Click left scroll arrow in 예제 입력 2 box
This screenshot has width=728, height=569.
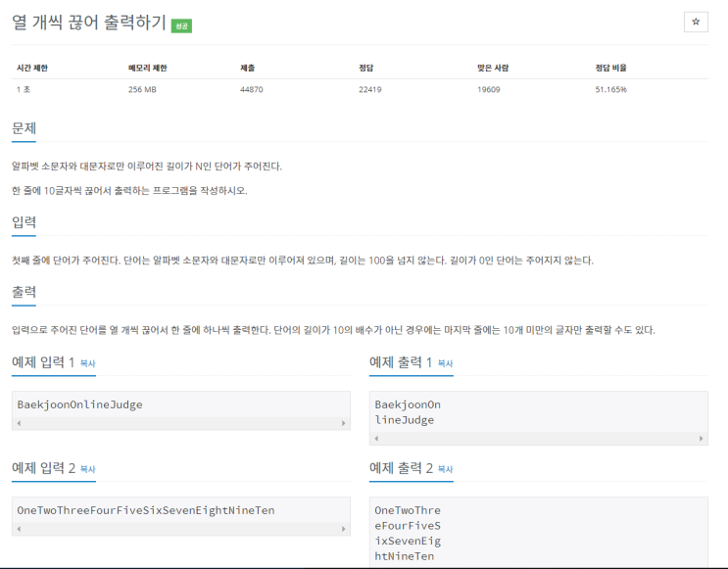[19, 529]
